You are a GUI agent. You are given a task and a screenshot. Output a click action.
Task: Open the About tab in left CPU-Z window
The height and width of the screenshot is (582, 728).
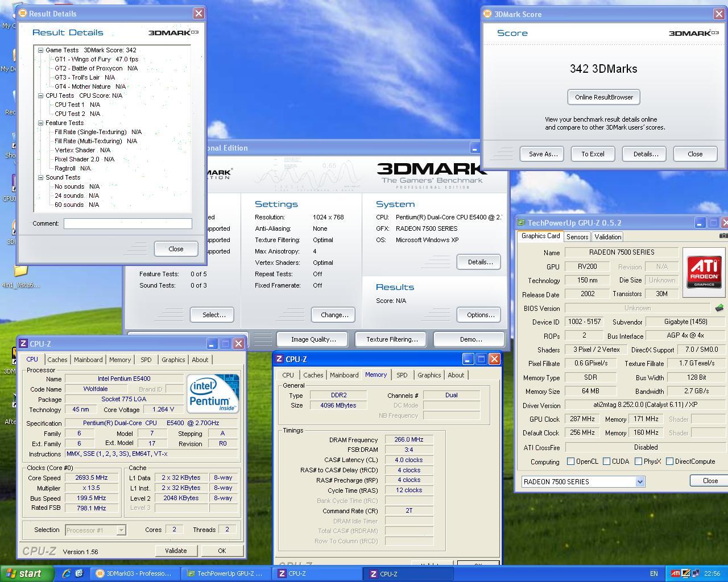point(200,360)
